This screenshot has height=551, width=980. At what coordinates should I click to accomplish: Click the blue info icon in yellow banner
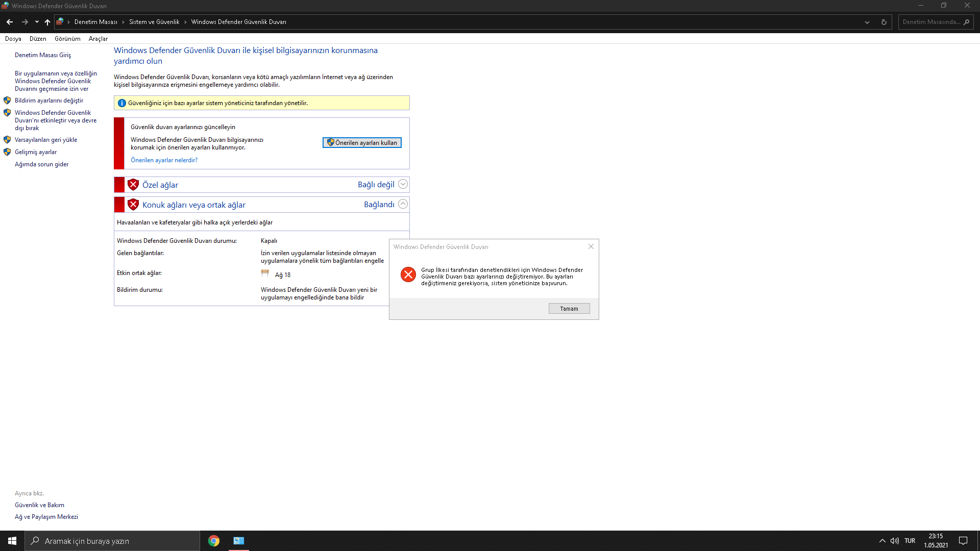tap(122, 103)
